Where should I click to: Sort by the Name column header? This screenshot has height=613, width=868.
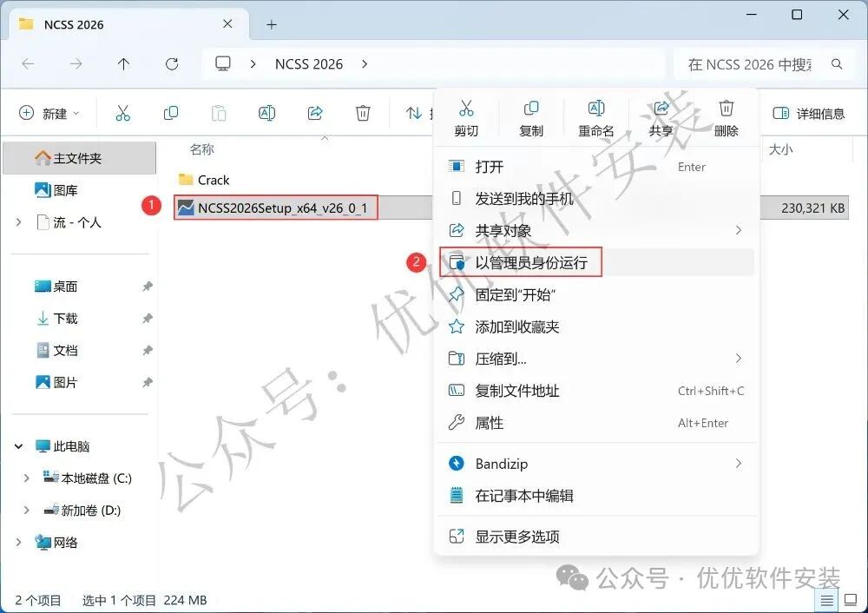[202, 149]
